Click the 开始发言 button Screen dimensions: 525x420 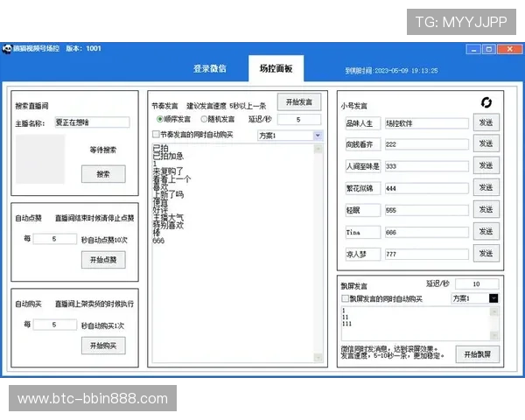pos(299,101)
